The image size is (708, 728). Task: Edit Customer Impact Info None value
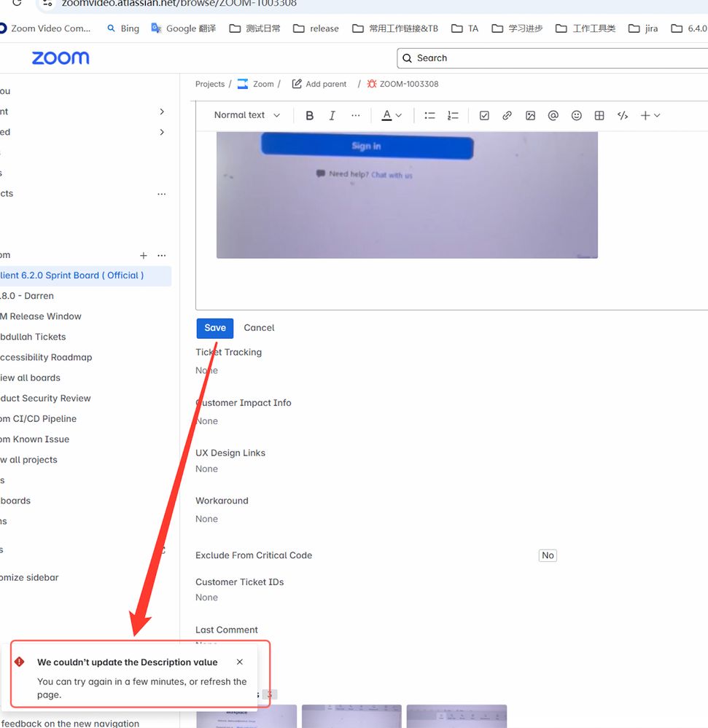[x=207, y=421]
